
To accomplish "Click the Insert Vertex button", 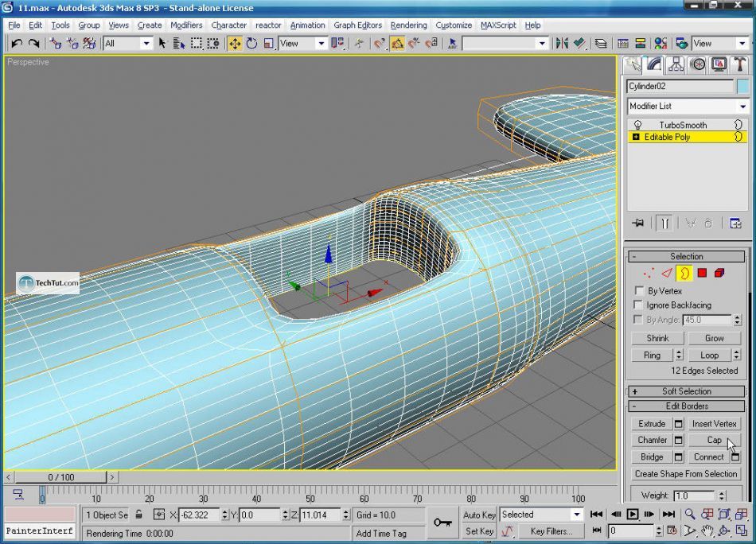I will pyautogui.click(x=714, y=424).
